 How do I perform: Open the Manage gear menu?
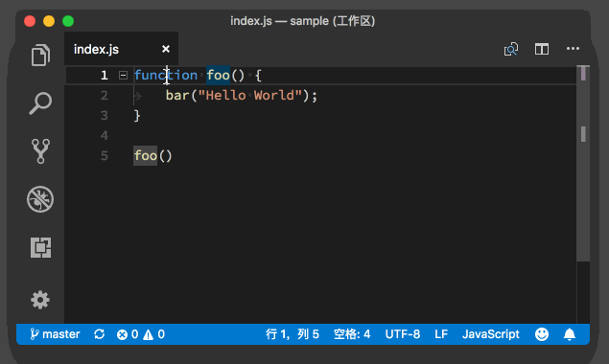point(40,300)
